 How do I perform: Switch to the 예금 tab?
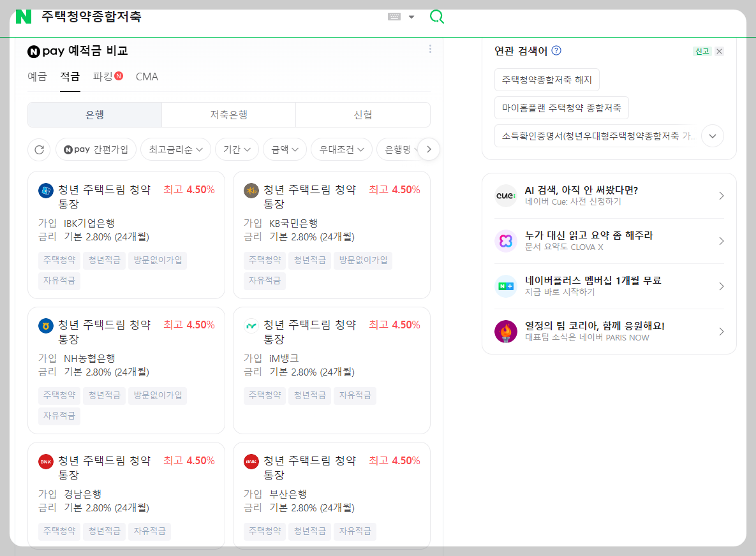[x=37, y=77]
